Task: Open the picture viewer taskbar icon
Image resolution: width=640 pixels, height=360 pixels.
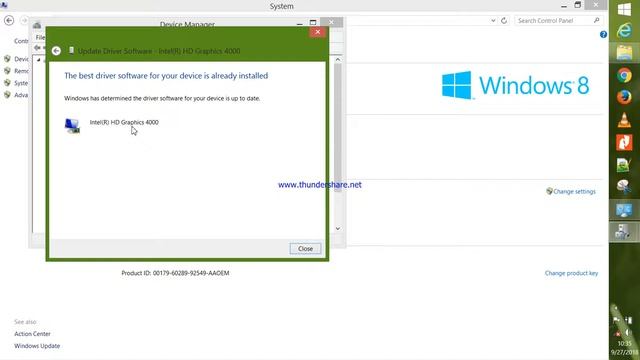Action: pos(624,165)
